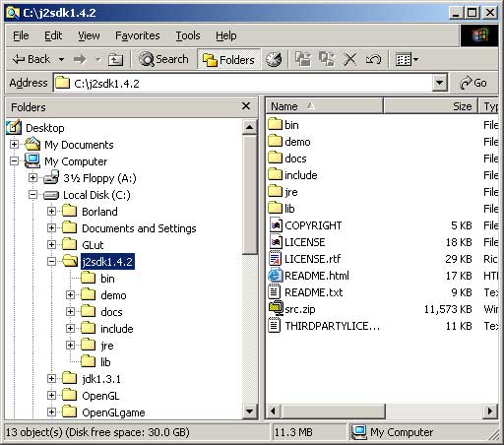Viewport: 504px width, 445px height.
Task: Click the Undo toolbar icon
Action: pyautogui.click(x=373, y=59)
